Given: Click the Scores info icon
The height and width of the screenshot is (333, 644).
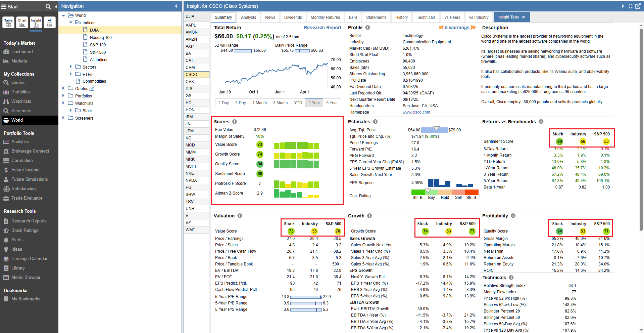Looking at the screenshot, I should pyautogui.click(x=235, y=122).
